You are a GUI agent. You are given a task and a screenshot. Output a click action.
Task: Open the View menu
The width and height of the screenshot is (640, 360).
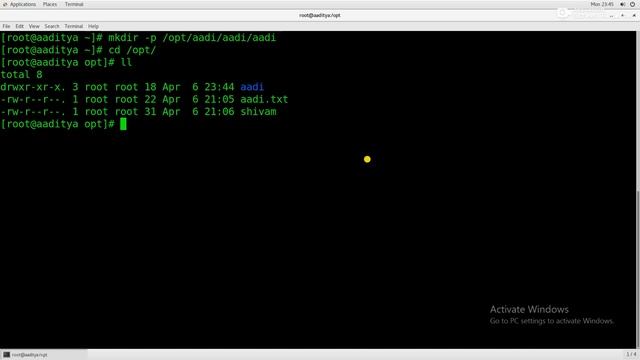point(34,26)
